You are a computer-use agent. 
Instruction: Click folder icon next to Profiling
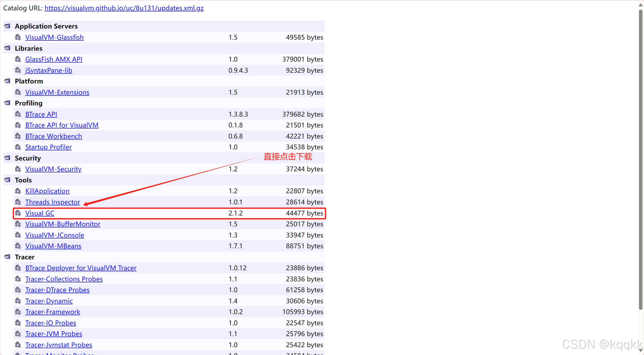[x=8, y=103]
